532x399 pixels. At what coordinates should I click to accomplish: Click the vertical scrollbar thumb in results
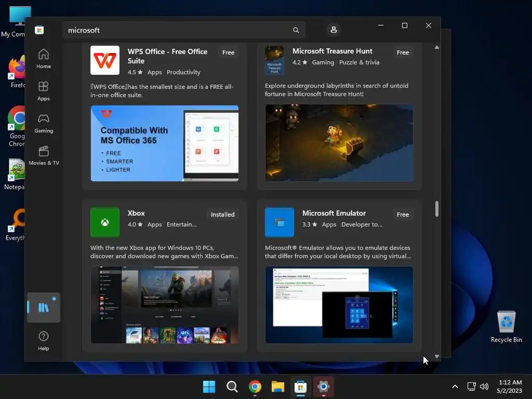click(437, 209)
